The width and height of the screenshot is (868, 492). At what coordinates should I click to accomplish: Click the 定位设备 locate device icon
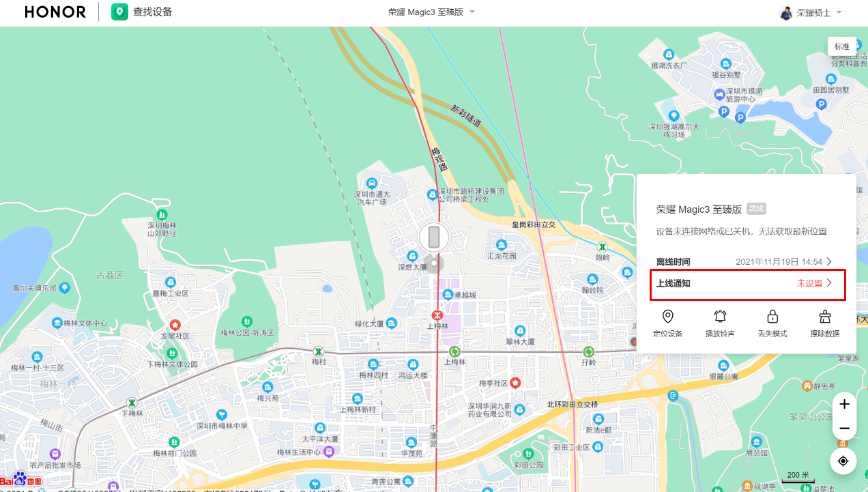tap(667, 317)
